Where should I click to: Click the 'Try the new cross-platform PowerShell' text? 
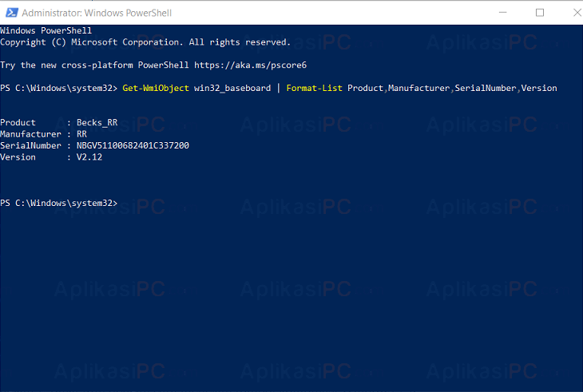pos(94,65)
